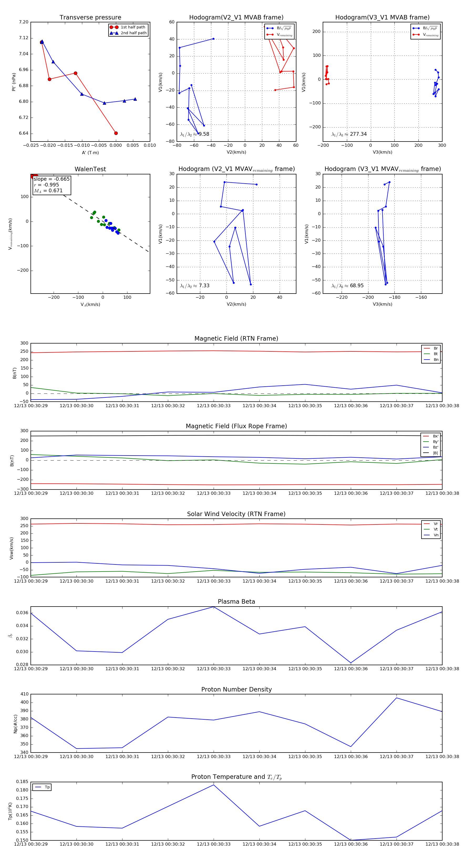Click the 'Magnetic Field (RTN Frame)' title
473x868 pixels.
click(x=236, y=339)
